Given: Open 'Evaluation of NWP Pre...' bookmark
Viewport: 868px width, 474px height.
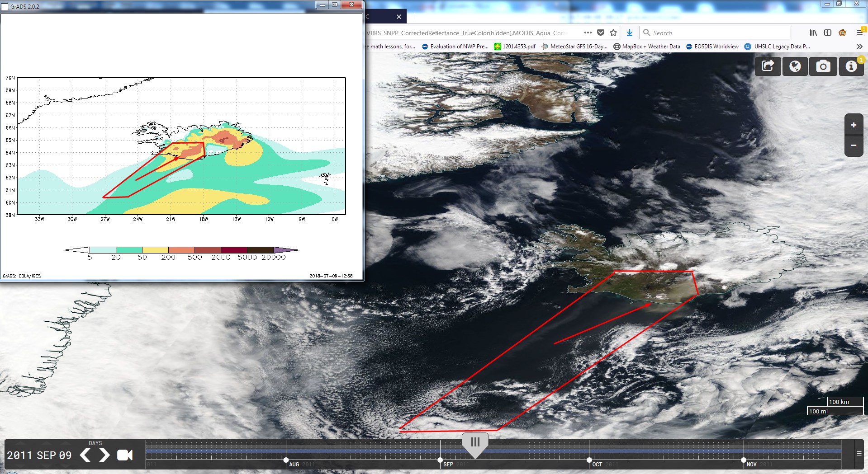Looking at the screenshot, I should click(x=455, y=47).
